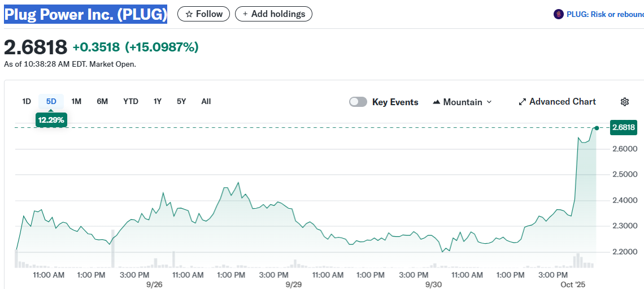644x289 pixels.
Task: Choose the YTD time range
Action: tap(130, 101)
